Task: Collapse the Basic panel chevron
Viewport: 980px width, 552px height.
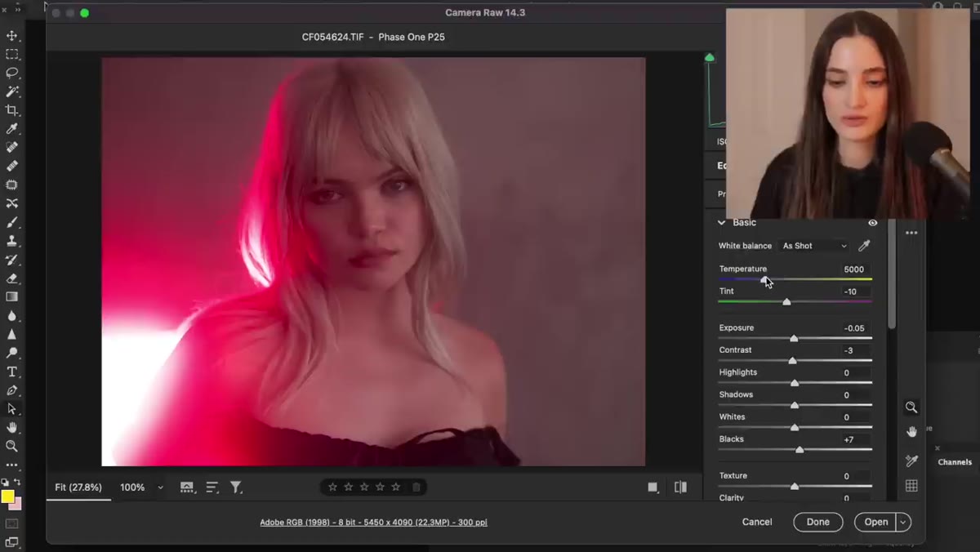Action: (721, 222)
